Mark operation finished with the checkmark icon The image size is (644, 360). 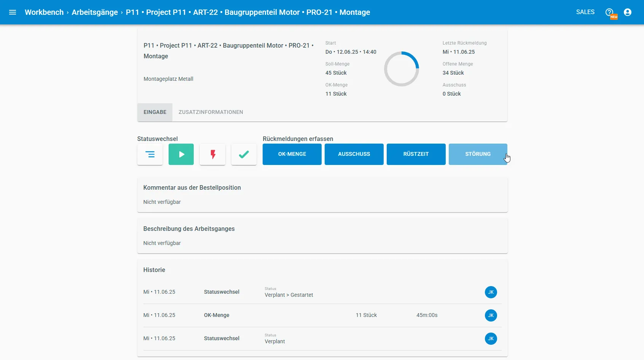point(244,154)
